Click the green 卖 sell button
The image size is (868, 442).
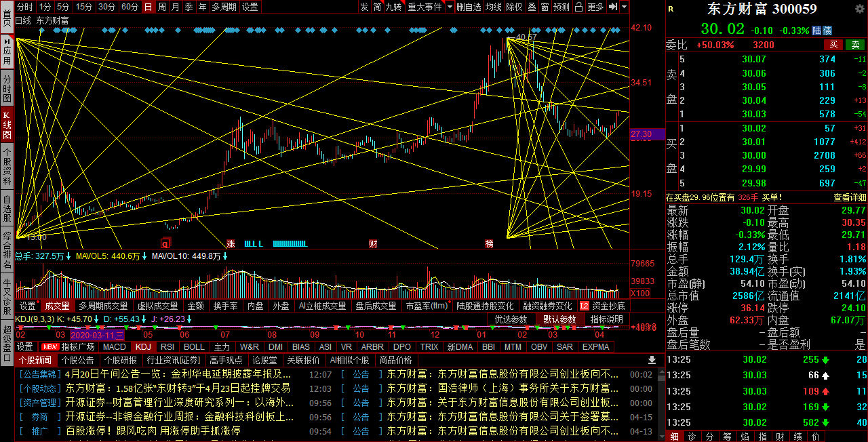pyautogui.click(x=855, y=45)
